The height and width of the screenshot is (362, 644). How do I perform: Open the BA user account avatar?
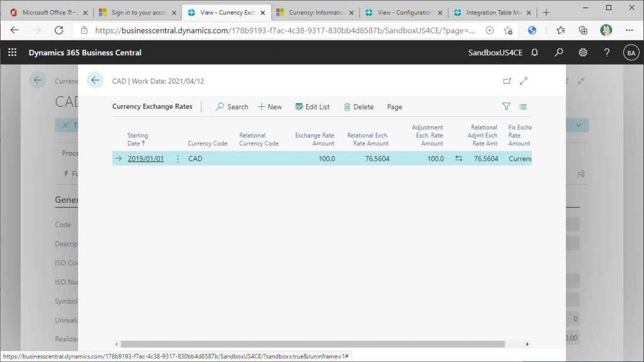[631, 53]
